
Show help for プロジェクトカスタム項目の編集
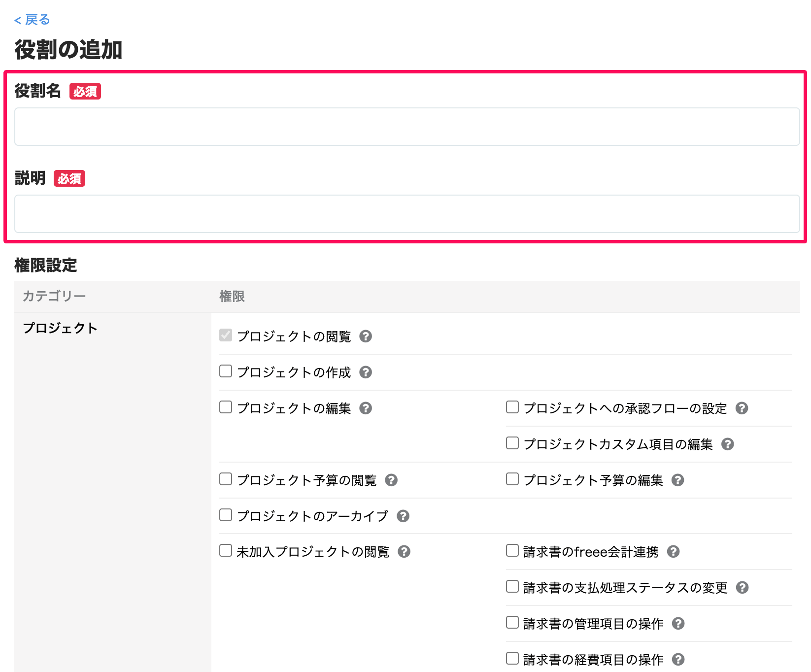click(728, 444)
